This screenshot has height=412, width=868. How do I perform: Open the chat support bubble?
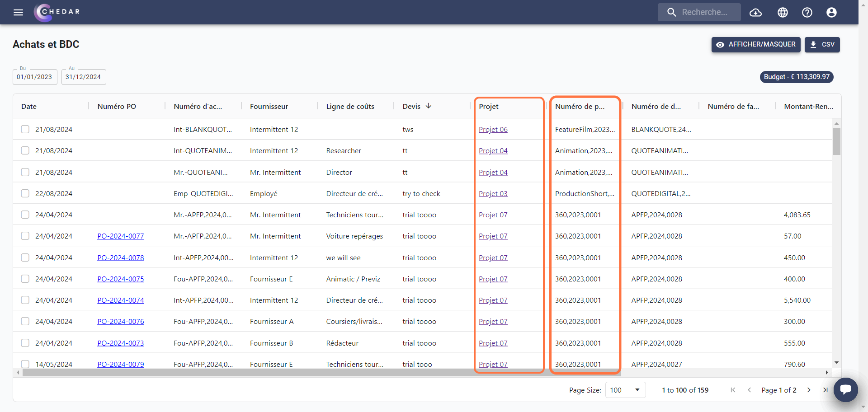click(845, 389)
